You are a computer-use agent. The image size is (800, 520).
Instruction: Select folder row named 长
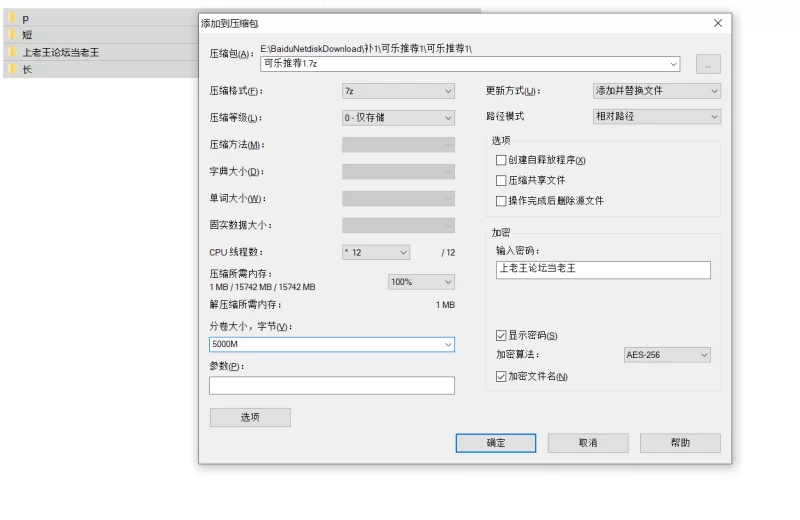coord(101,69)
